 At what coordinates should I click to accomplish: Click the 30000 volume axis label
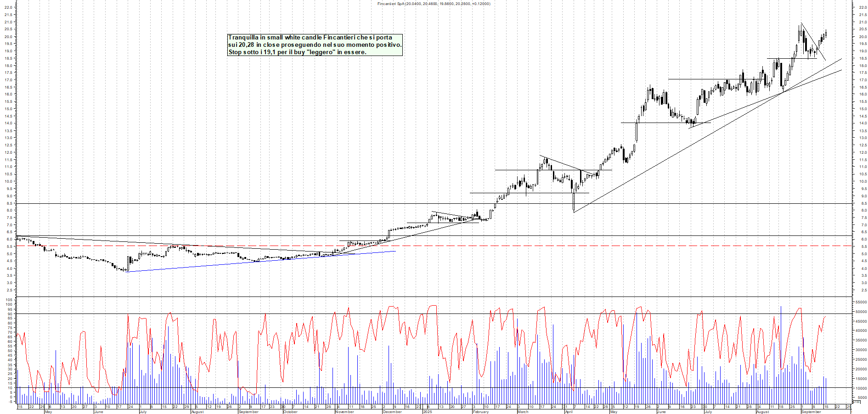(x=861, y=350)
